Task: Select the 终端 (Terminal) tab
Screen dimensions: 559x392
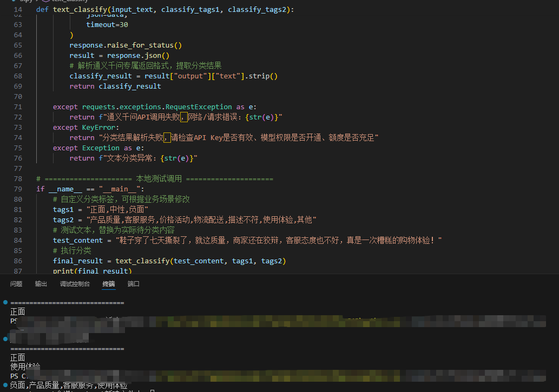Action: 108,283
